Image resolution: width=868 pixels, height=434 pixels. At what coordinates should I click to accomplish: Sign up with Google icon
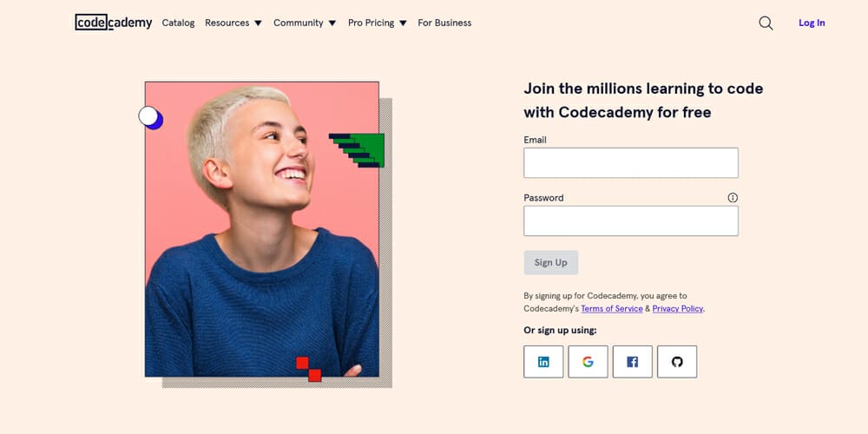(x=588, y=362)
